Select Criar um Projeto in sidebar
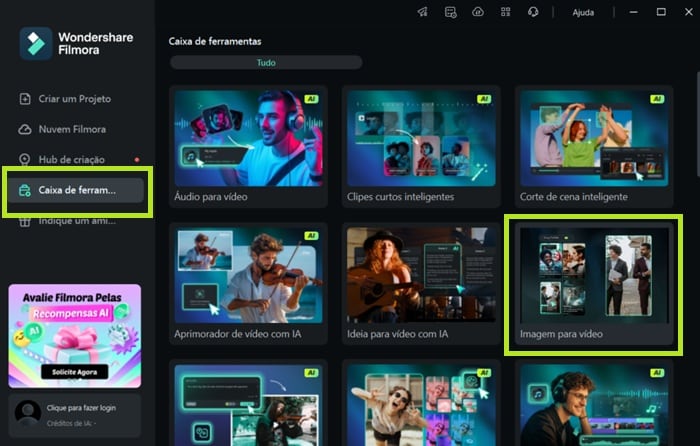Image resolution: width=700 pixels, height=446 pixels. click(x=76, y=99)
